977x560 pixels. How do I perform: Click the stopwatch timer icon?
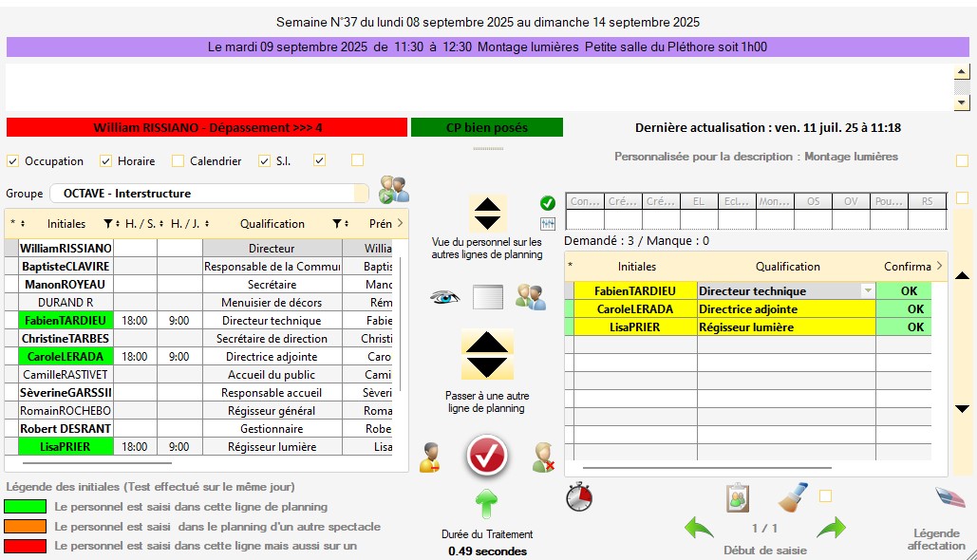click(x=579, y=497)
